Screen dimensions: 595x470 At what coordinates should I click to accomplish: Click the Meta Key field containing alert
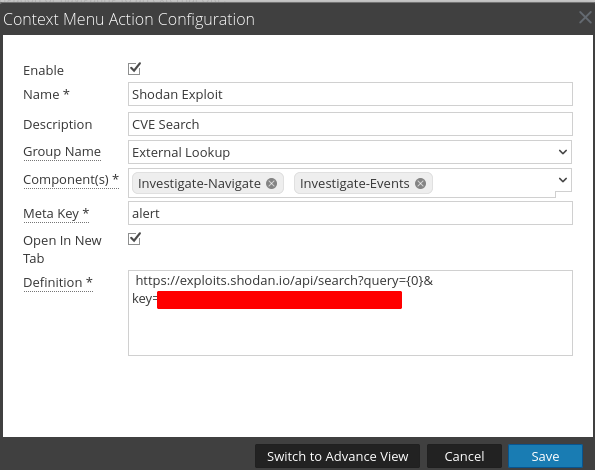click(x=350, y=213)
